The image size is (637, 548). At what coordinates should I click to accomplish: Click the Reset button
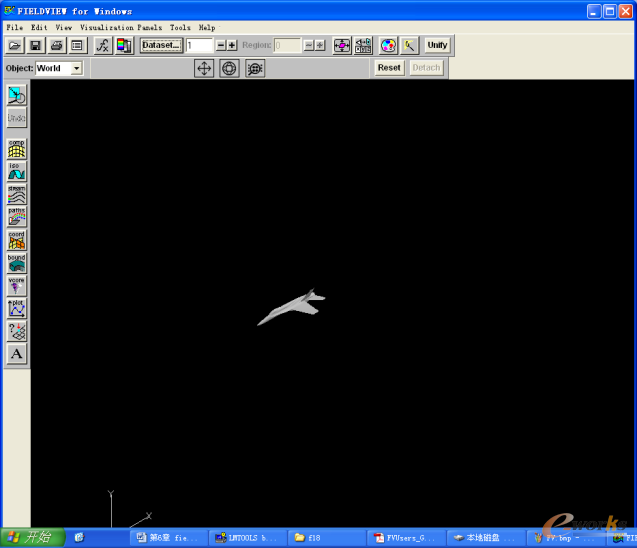(389, 68)
